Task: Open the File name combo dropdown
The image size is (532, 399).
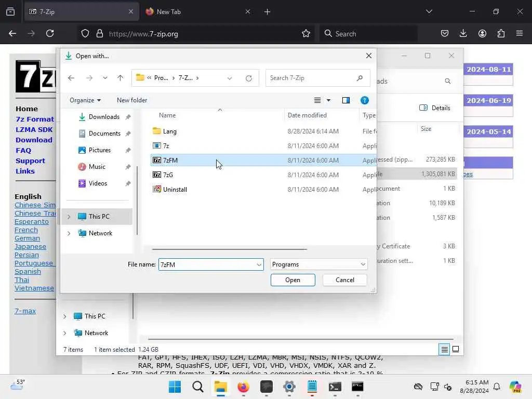Action: (x=259, y=264)
